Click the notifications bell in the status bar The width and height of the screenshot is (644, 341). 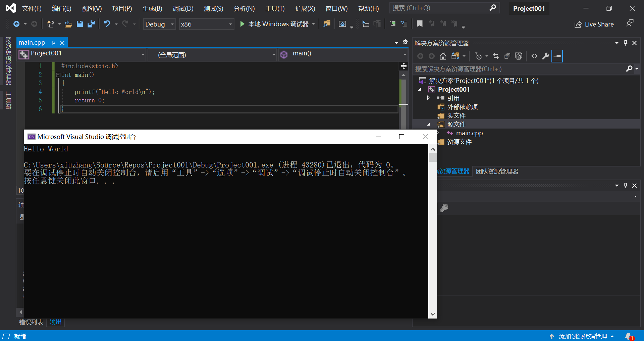coord(629,336)
